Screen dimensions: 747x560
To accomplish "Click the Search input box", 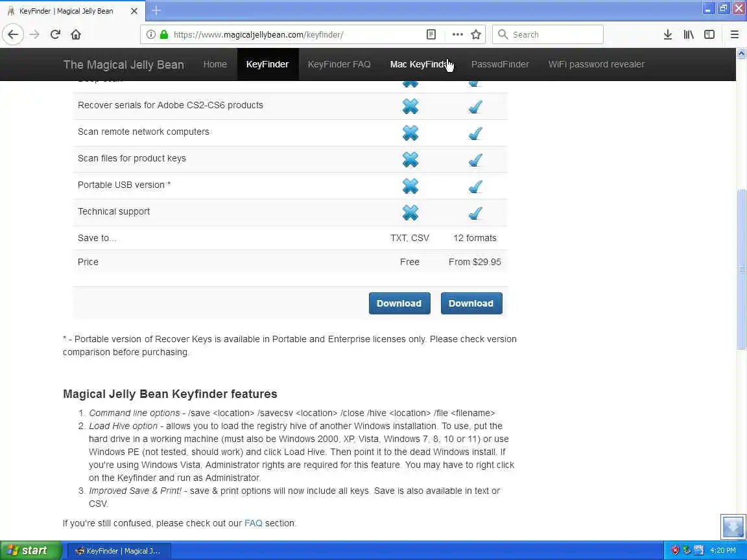I will click(x=547, y=34).
